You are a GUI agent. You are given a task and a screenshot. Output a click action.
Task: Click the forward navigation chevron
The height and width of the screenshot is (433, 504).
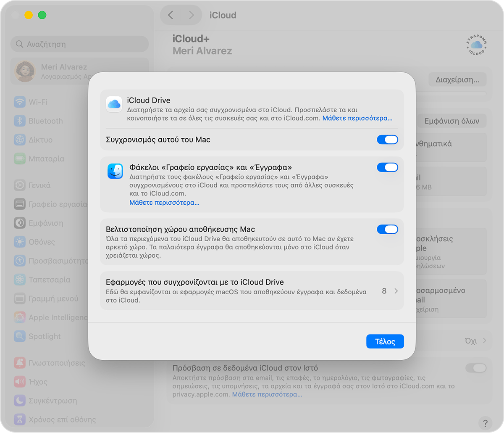(x=191, y=15)
